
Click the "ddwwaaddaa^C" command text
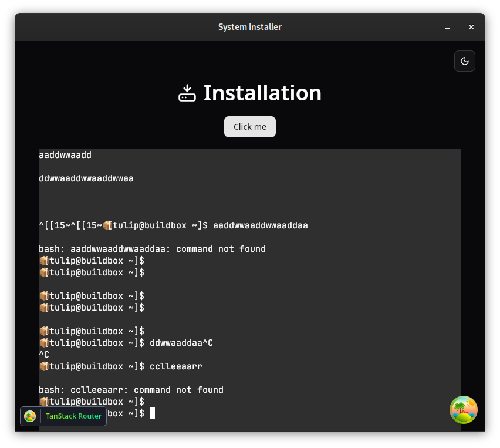pos(181,343)
